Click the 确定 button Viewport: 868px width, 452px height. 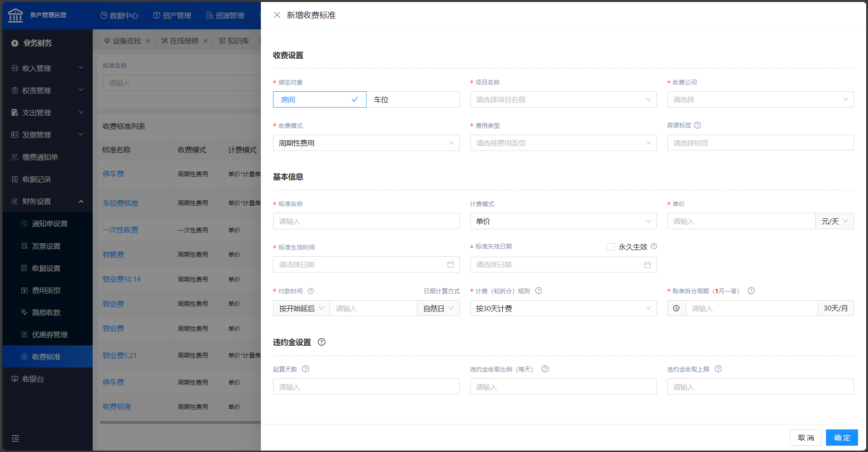[841, 438]
